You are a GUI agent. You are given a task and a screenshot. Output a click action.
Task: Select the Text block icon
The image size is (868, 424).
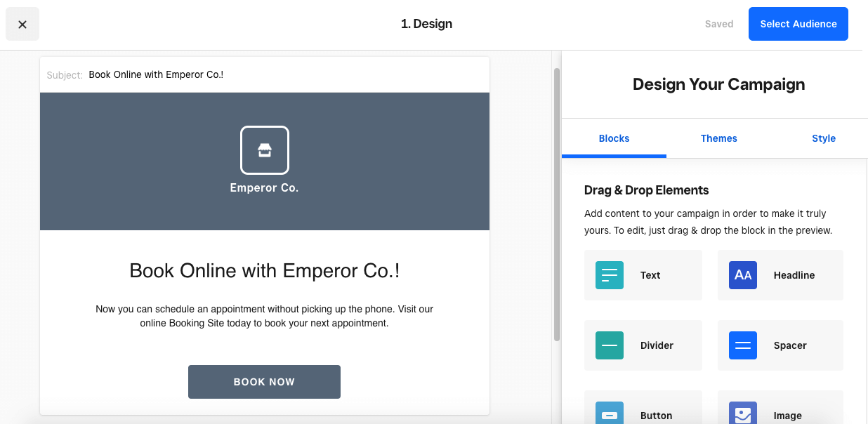point(610,275)
